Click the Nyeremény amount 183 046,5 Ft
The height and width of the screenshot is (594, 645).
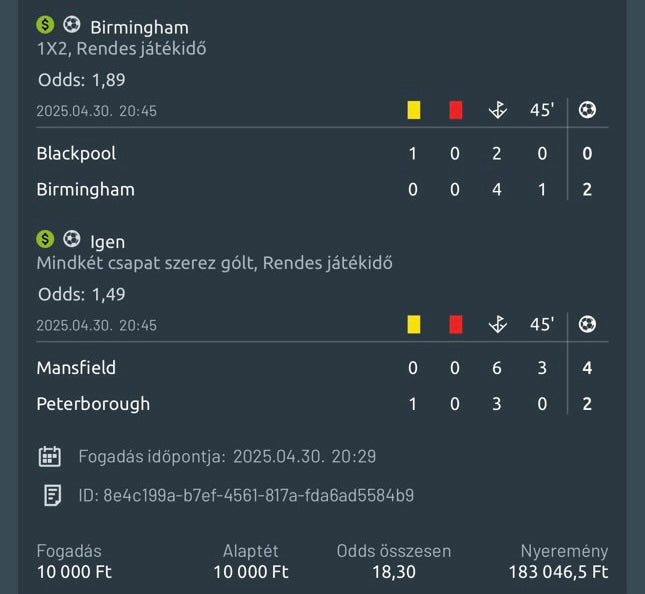pos(558,572)
